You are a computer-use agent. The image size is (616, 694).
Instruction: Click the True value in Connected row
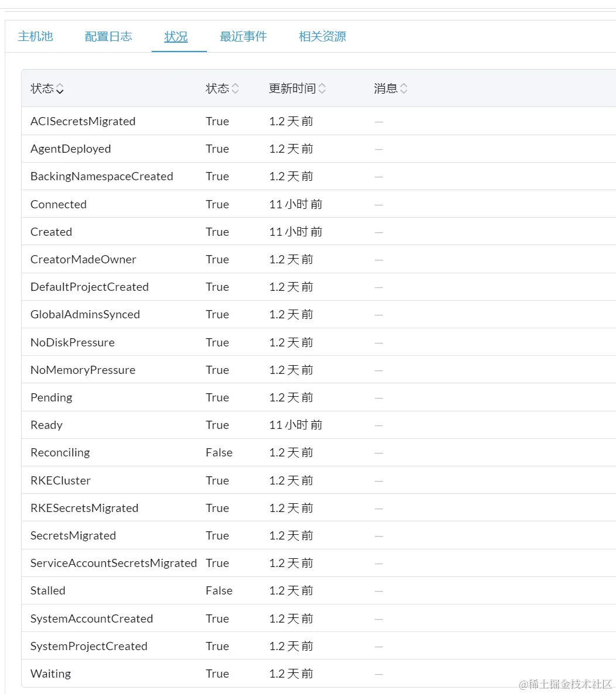click(217, 204)
